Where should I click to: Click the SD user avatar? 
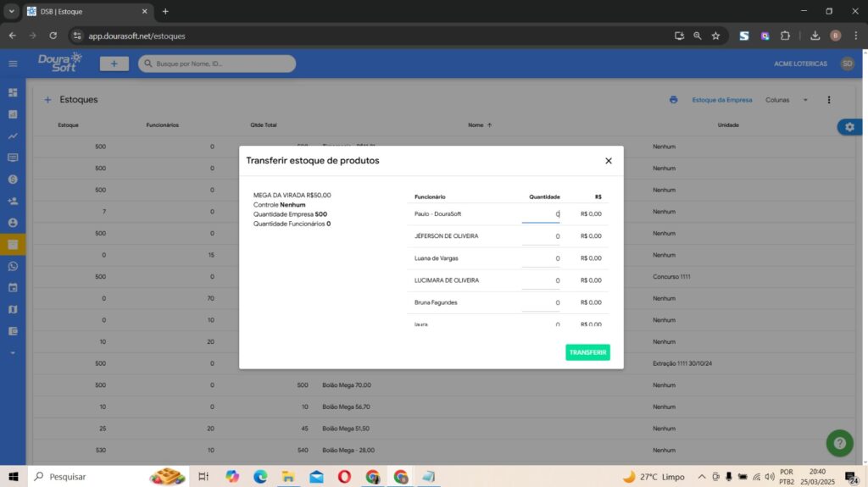(847, 64)
